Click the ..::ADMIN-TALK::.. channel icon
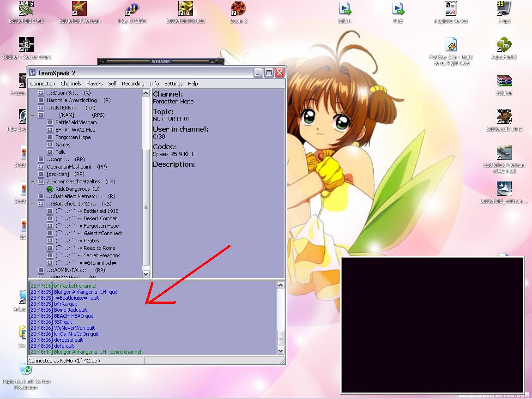532x399 pixels. pyautogui.click(x=41, y=270)
